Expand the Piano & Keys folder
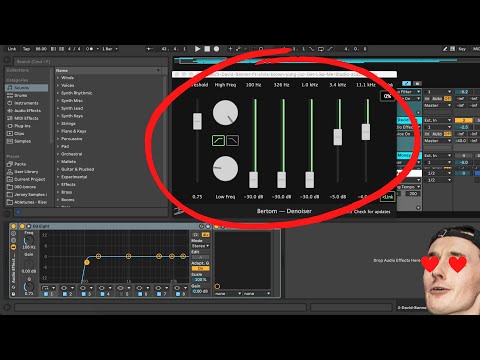This screenshot has width=480, height=360. 58,131
